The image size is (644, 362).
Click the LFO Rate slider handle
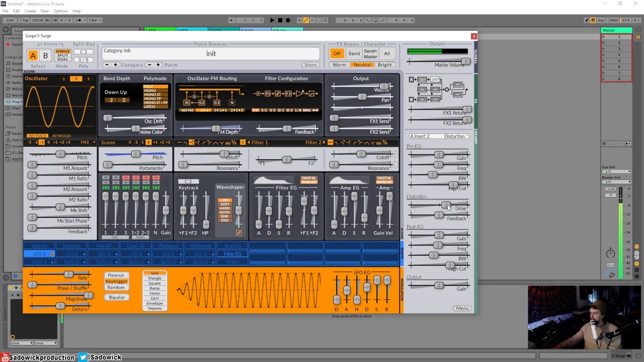pyautogui.click(x=69, y=274)
